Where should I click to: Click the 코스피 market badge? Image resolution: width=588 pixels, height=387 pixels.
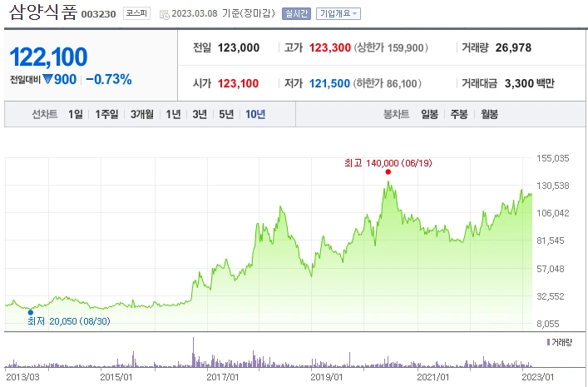click(x=136, y=13)
